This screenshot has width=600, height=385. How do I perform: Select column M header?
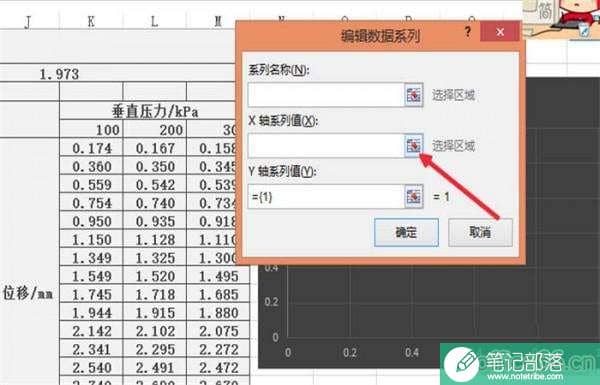point(218,21)
